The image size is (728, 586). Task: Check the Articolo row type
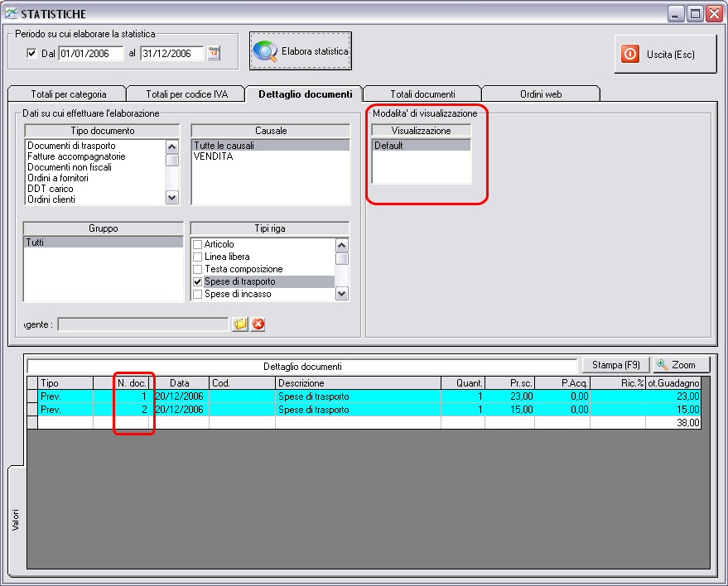tap(198, 244)
